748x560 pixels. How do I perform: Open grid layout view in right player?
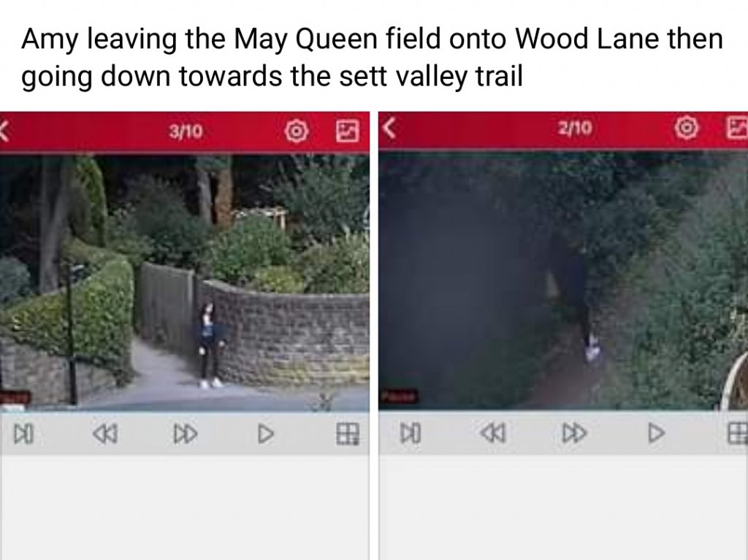[738, 433]
